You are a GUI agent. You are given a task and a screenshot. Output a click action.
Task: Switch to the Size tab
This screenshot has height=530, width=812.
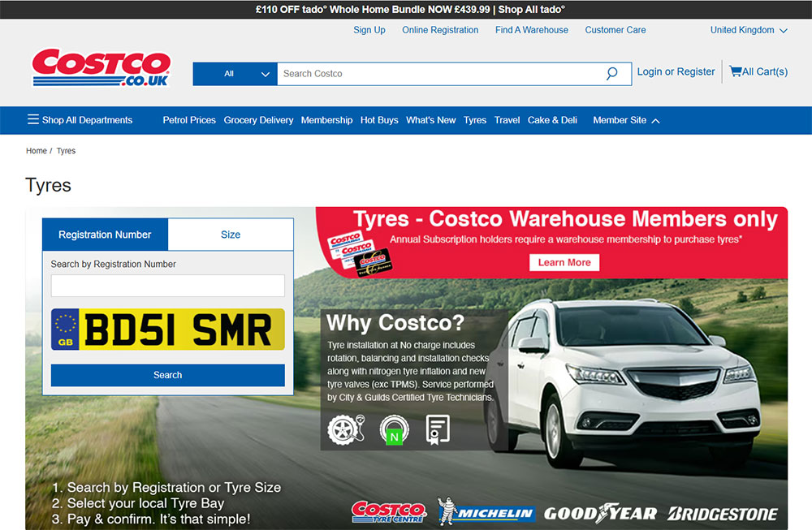[231, 235]
